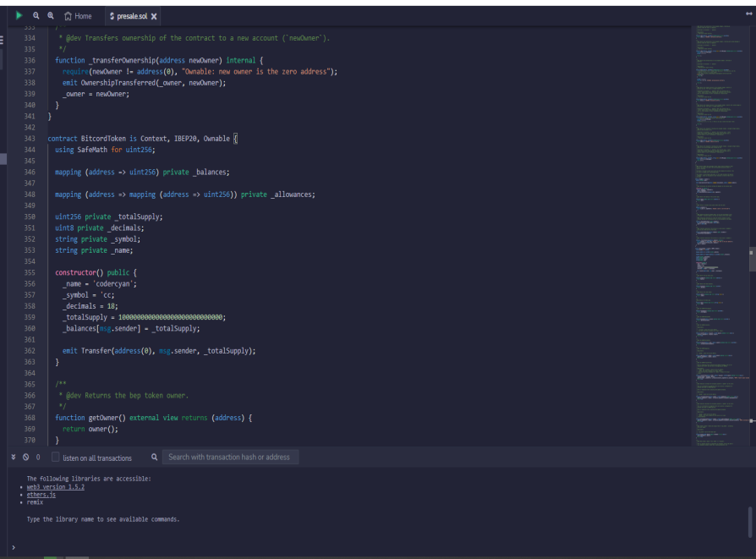Screen dimensions: 756x559
Task: Click the editor vertical scrollbar thumb
Action: point(752,258)
